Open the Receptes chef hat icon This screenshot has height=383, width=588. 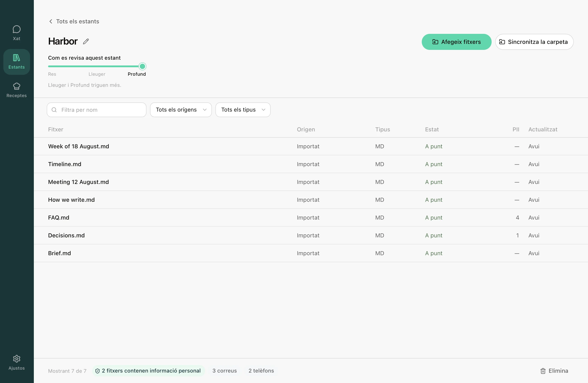16,86
